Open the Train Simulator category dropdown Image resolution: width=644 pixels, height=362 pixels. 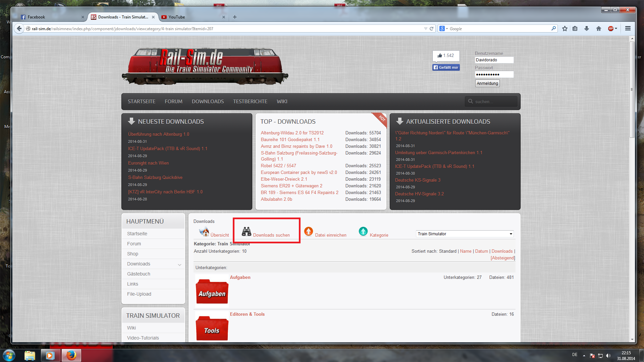(465, 234)
